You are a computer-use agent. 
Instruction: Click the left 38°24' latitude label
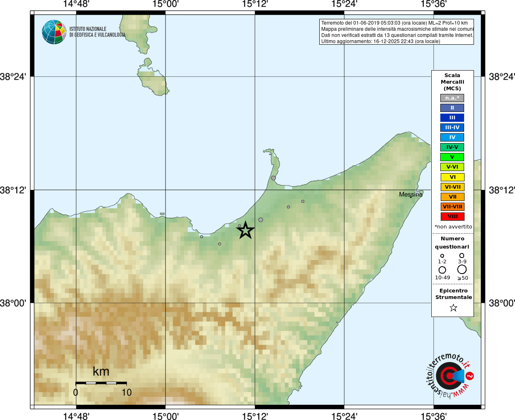(13, 77)
